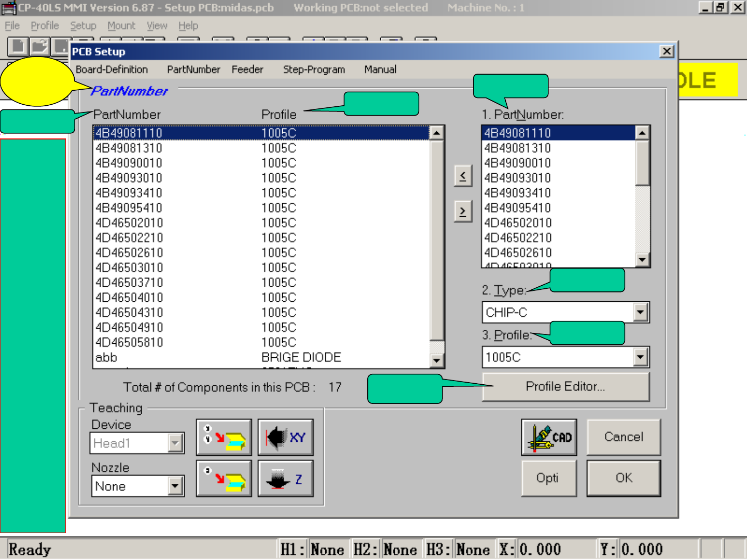
Task: Click the Z-axis teaching move button
Action: 285,479
